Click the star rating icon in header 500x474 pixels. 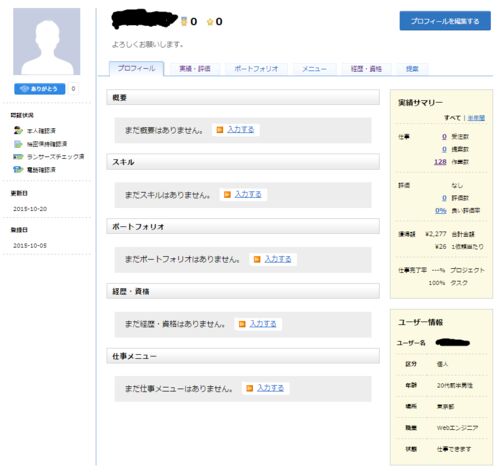point(210,22)
